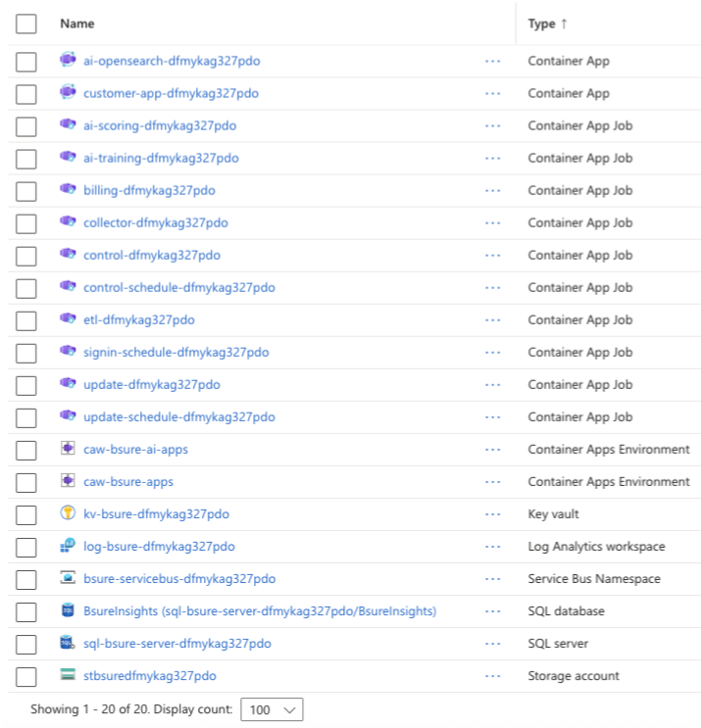Click the Log Analytics workspace icon
The image size is (701, 728).
pos(67,546)
